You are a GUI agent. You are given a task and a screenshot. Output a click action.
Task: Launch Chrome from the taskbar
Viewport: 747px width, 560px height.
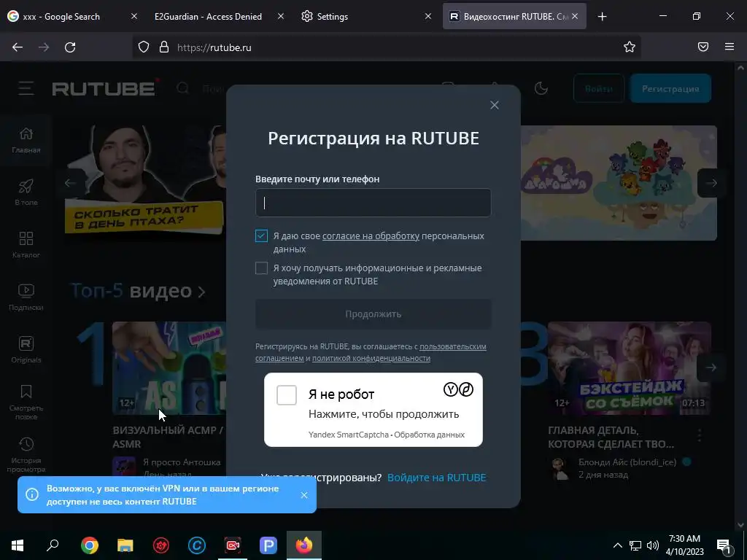90,545
